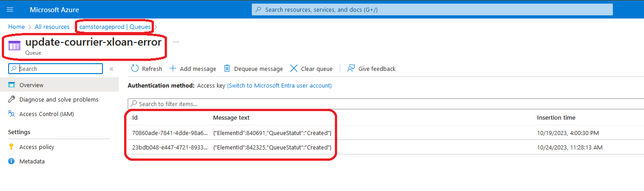Collapse the sidebar with double-chevron
Viewport: 644px width, 191px height.
pyautogui.click(x=111, y=69)
